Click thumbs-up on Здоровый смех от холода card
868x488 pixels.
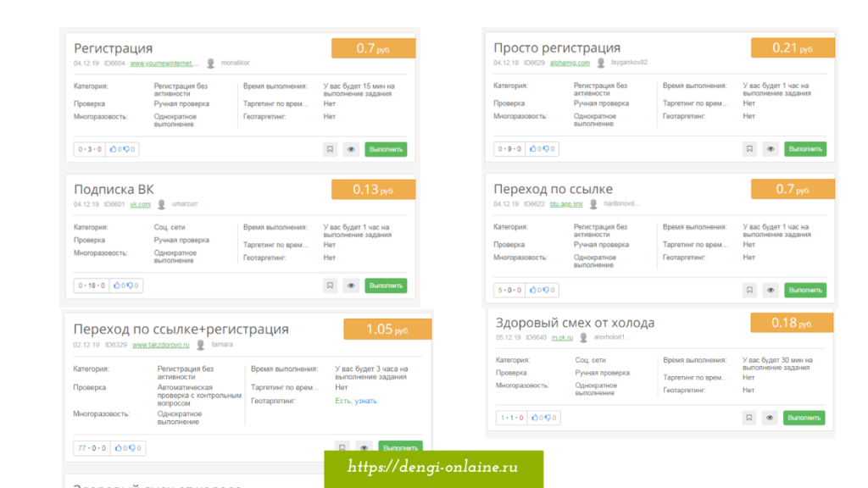click(535, 418)
